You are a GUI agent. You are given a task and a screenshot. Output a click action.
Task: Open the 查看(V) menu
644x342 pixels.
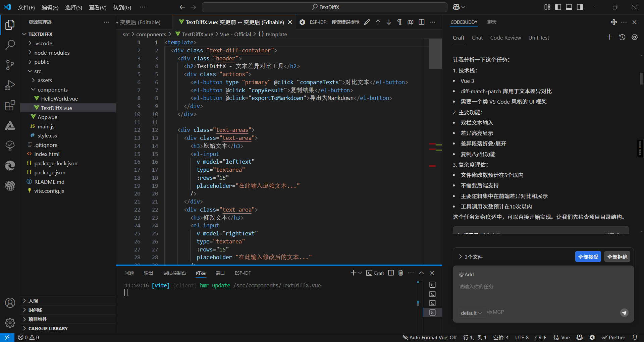coord(98,7)
